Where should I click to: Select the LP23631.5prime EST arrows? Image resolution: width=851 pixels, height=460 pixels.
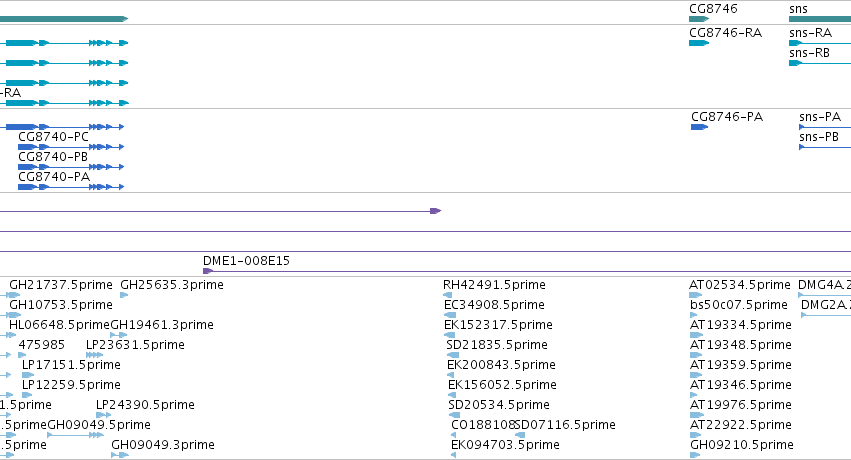(94, 355)
